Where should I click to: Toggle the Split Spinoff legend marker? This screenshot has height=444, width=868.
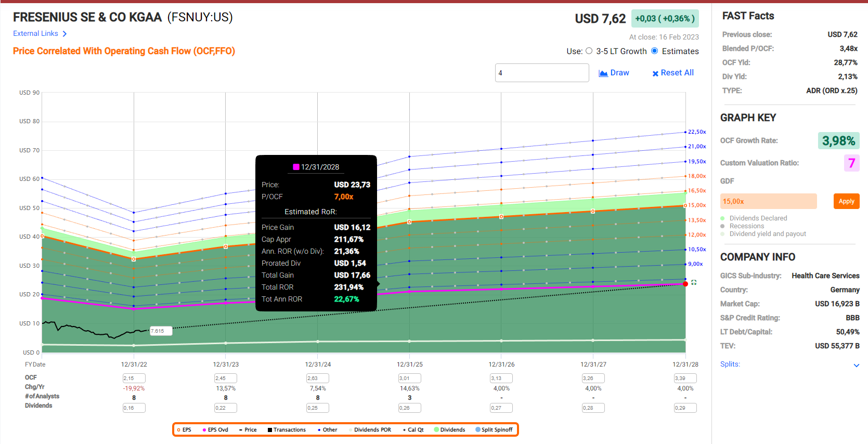click(x=478, y=430)
